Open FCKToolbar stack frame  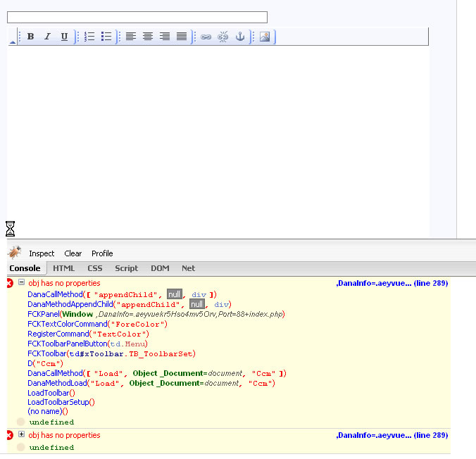click(46, 353)
